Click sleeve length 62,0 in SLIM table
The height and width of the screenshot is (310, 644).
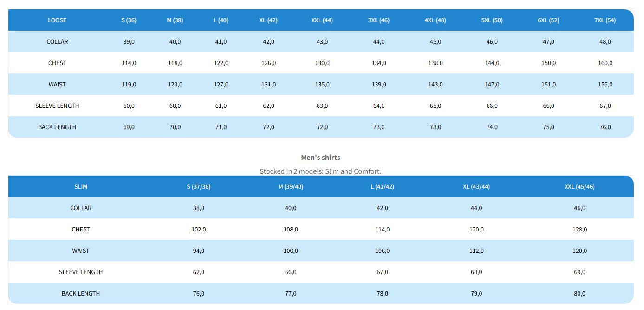pyautogui.click(x=199, y=272)
